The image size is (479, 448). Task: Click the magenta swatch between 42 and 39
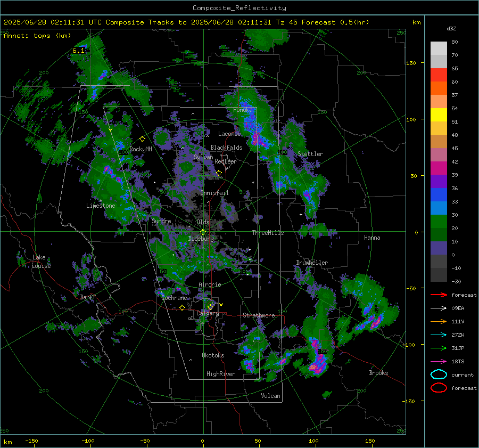439,168
